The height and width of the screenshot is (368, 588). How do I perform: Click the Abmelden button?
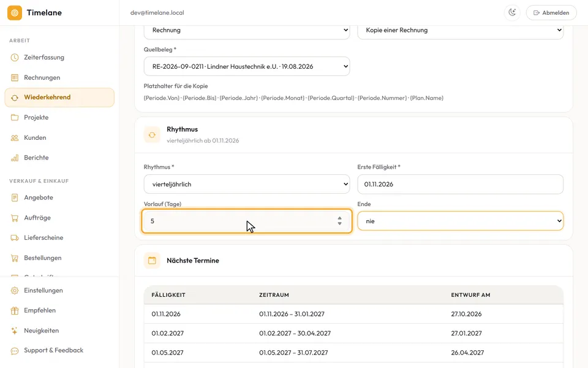pos(551,13)
